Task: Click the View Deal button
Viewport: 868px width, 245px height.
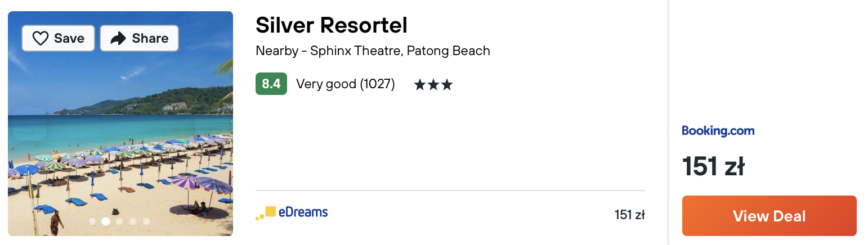Action: pyautogui.click(x=769, y=216)
